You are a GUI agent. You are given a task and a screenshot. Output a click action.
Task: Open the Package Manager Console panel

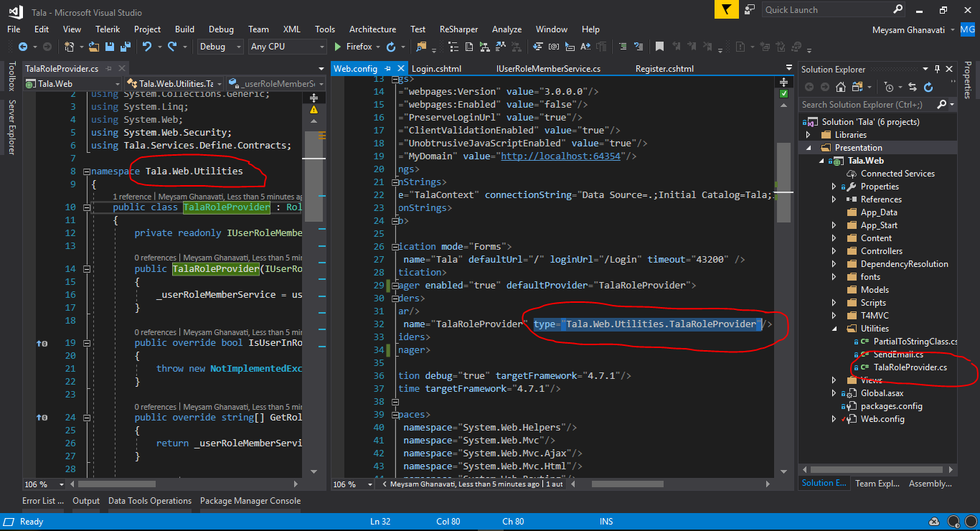click(x=250, y=501)
